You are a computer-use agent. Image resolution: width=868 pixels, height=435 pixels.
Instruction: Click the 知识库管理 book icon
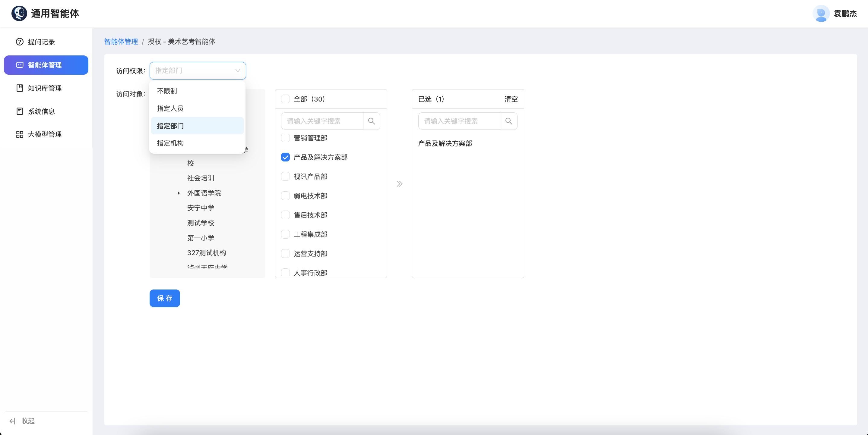coord(20,88)
